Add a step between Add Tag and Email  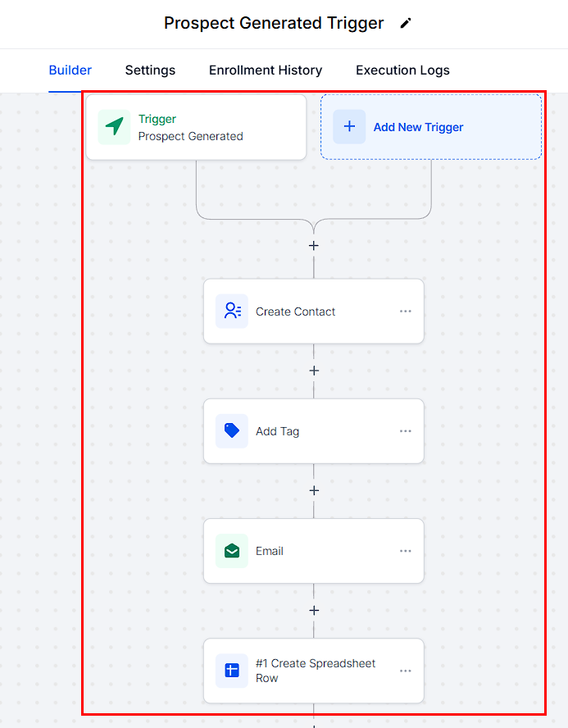[314, 490]
